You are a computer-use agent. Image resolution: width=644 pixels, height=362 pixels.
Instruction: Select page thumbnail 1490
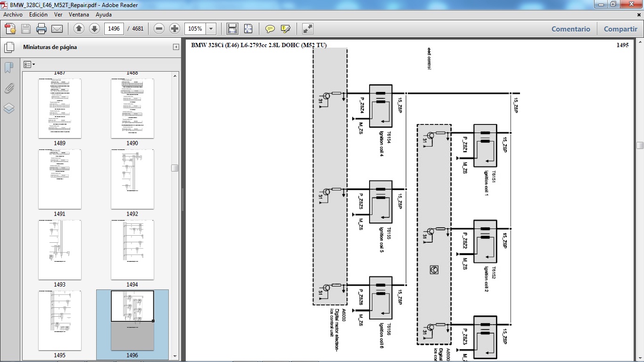click(x=132, y=108)
